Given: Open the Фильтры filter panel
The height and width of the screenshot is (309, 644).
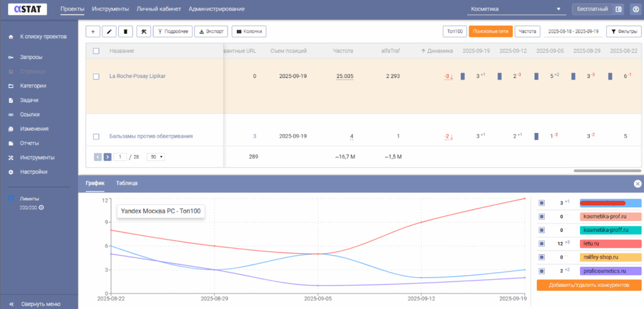Looking at the screenshot, I should click(623, 31).
